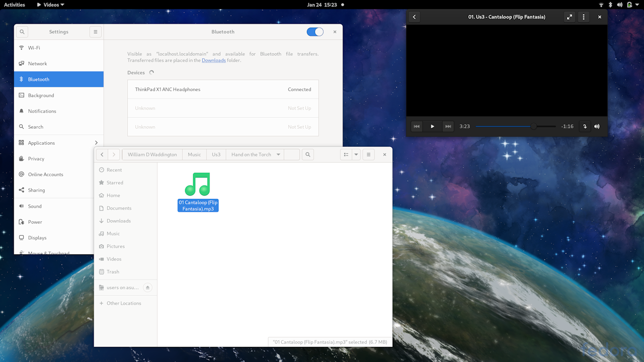Image resolution: width=644 pixels, height=362 pixels.
Task: Open Documents in file manager sidebar
Action: coord(126,208)
